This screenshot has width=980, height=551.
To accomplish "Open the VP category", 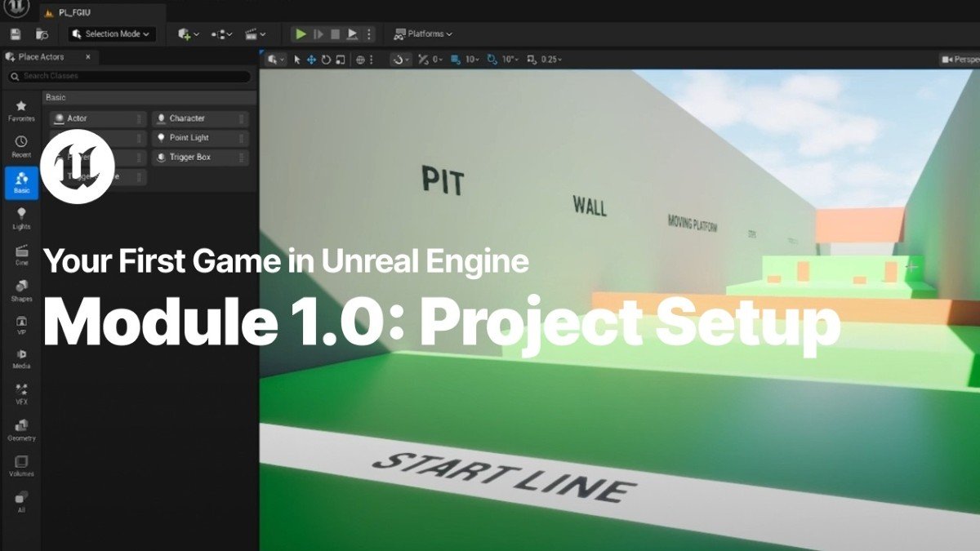I will 21,325.
